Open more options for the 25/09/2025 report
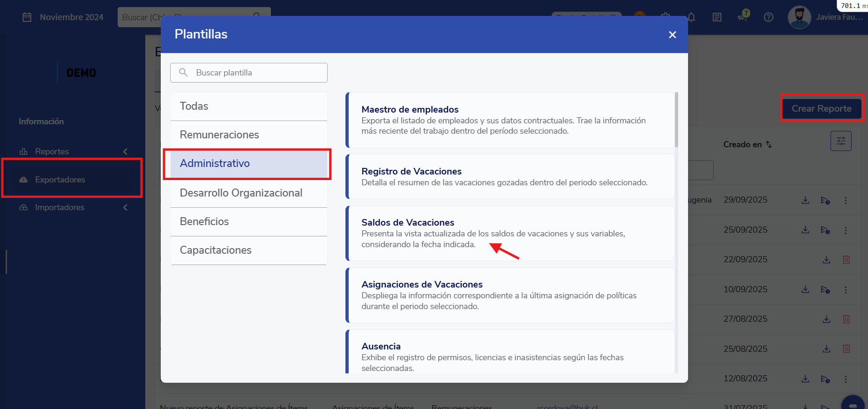The width and height of the screenshot is (868, 409). pyautogui.click(x=846, y=230)
